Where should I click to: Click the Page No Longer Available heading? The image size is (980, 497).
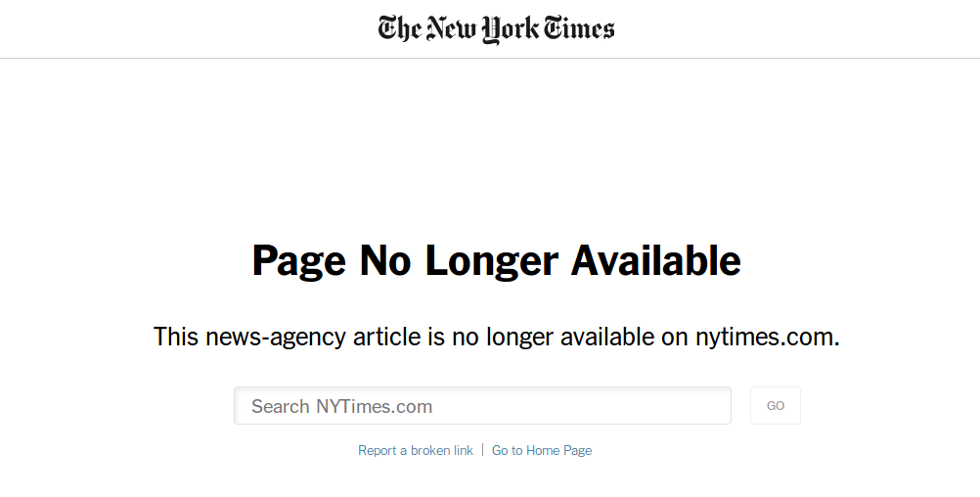pos(496,261)
